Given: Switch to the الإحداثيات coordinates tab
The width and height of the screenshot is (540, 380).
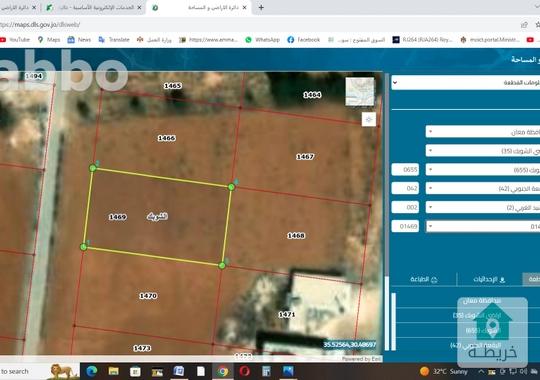Looking at the screenshot, I should [x=489, y=279].
